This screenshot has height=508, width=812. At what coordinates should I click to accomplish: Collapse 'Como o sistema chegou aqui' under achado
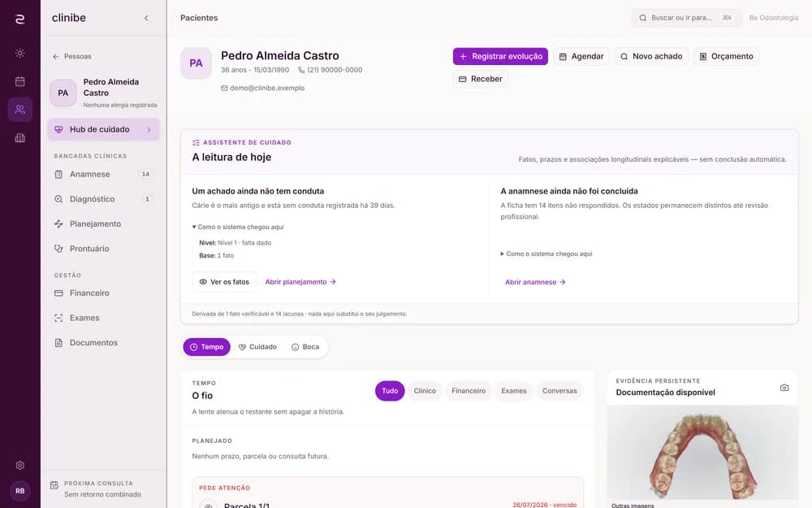(x=238, y=227)
